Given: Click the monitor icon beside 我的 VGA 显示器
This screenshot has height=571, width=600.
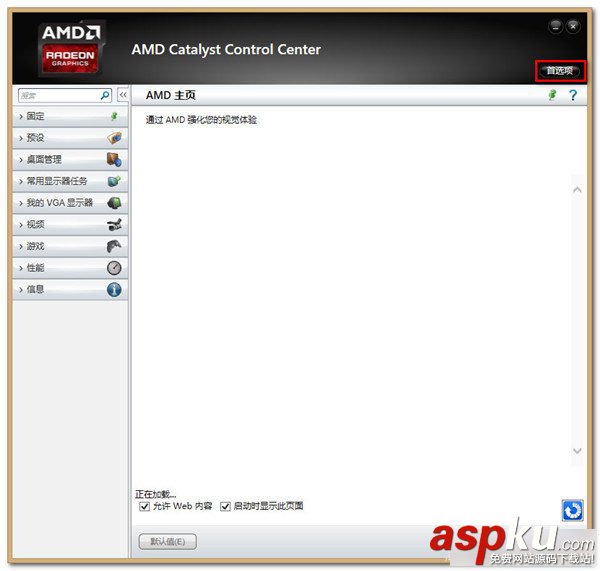Looking at the screenshot, I should (114, 203).
